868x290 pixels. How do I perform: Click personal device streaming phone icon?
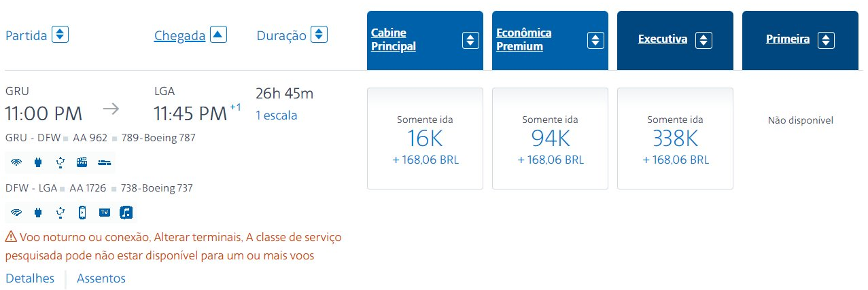pyautogui.click(x=82, y=213)
